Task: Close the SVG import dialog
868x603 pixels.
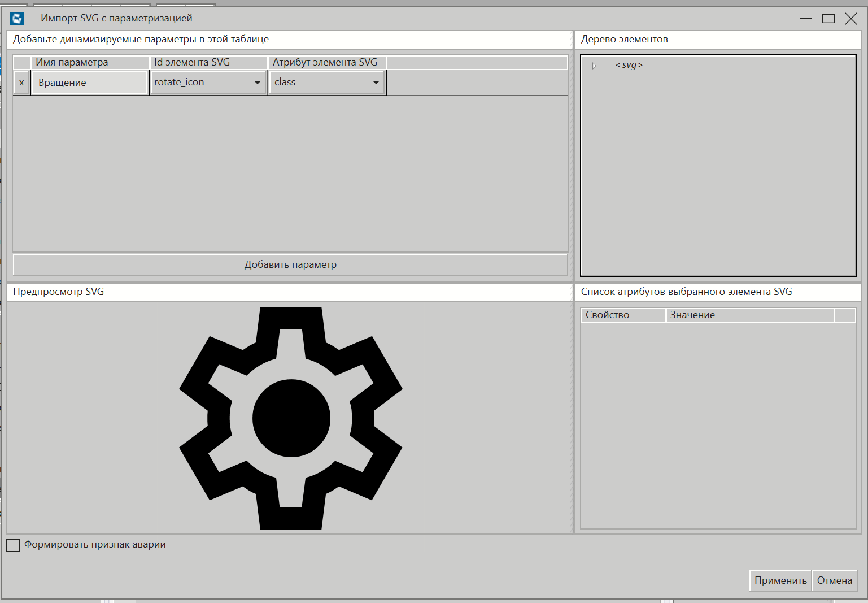Action: 851,19
